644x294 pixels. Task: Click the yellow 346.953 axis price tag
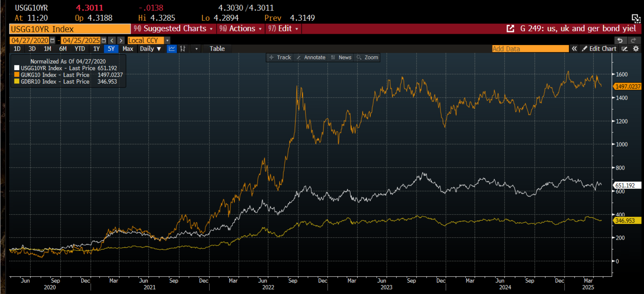point(627,221)
